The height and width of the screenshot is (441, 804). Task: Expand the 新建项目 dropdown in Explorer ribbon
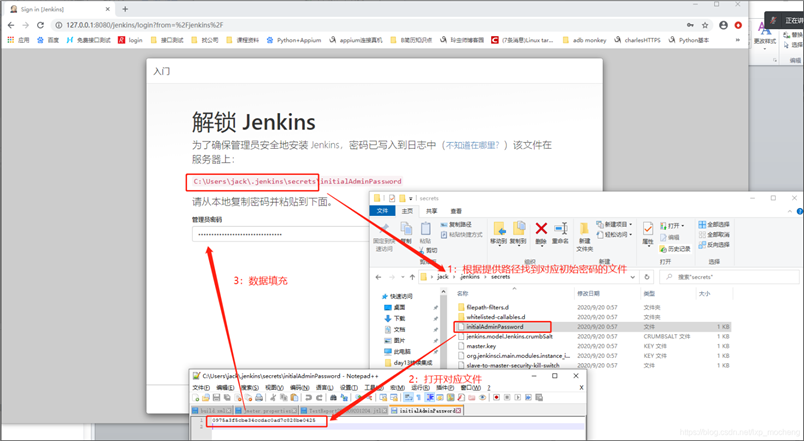click(630, 225)
